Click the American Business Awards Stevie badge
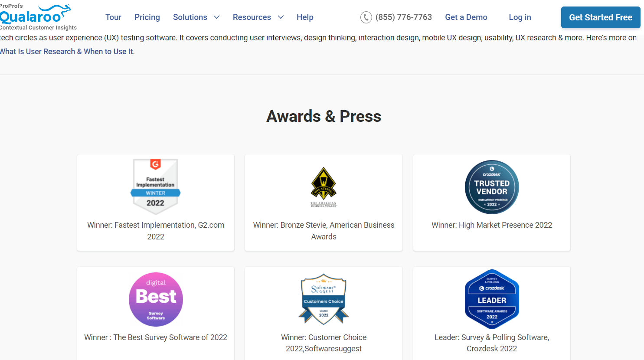 pos(324,187)
